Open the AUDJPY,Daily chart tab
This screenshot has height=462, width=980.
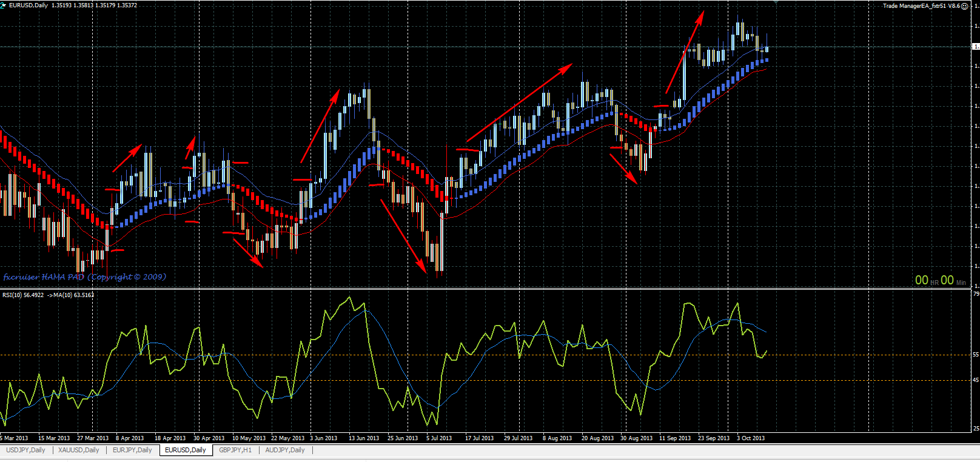285,450
